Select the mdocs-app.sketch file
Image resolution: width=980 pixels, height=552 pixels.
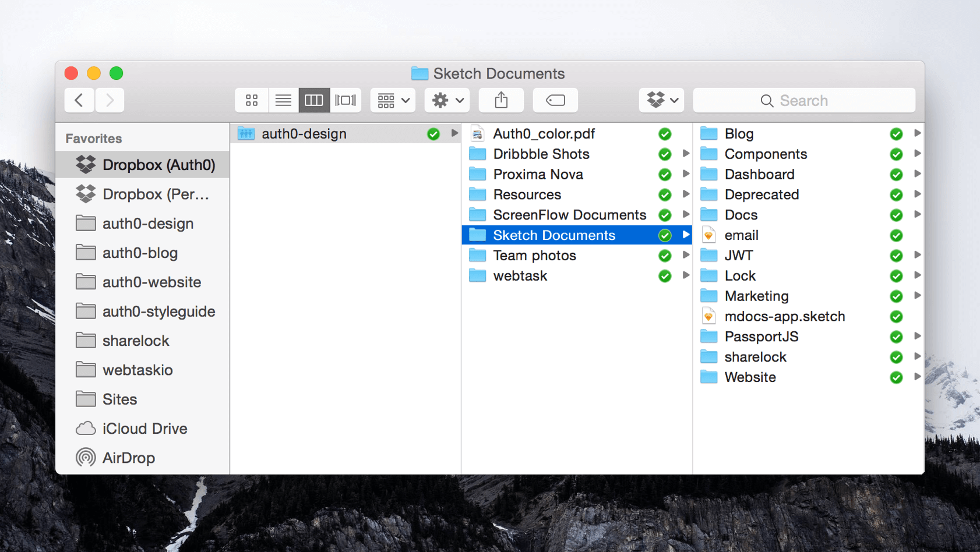784,316
